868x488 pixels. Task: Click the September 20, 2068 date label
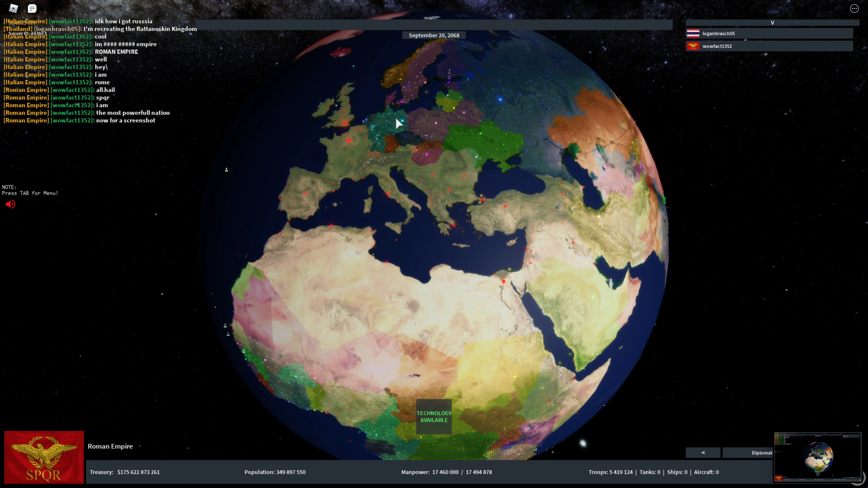click(x=434, y=35)
